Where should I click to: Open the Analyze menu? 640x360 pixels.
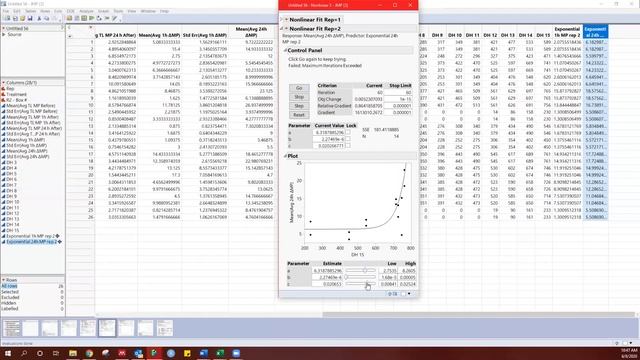(x=87, y=11)
